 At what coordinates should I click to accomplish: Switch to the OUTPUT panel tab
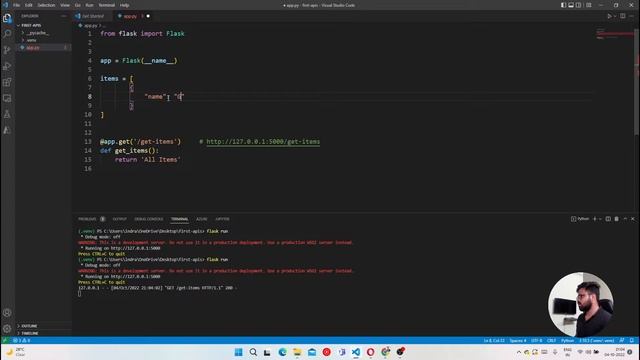[x=120, y=219]
